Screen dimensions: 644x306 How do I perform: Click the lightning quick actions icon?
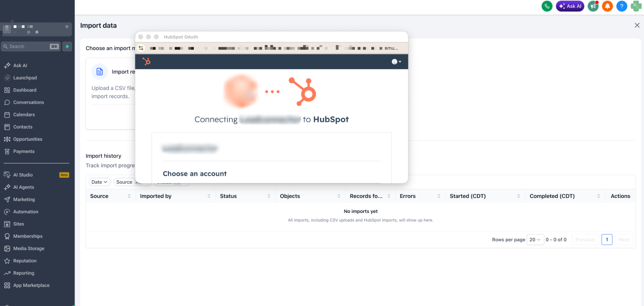67,47
